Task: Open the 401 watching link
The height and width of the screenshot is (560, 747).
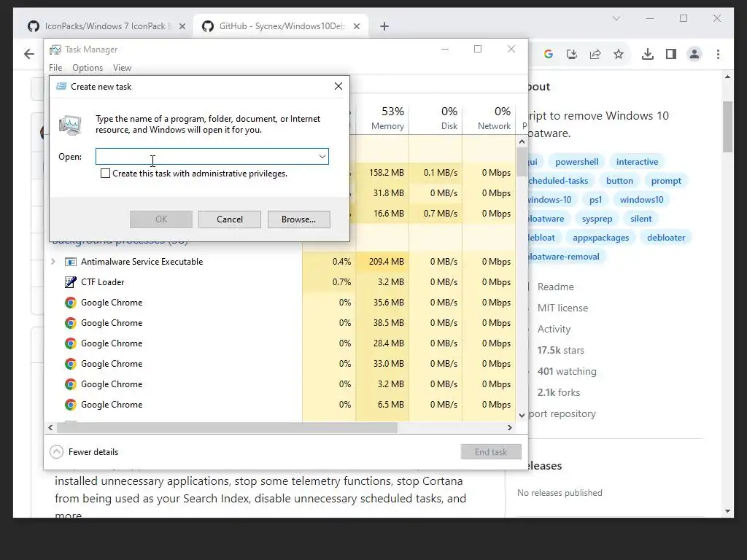Action: (x=566, y=371)
